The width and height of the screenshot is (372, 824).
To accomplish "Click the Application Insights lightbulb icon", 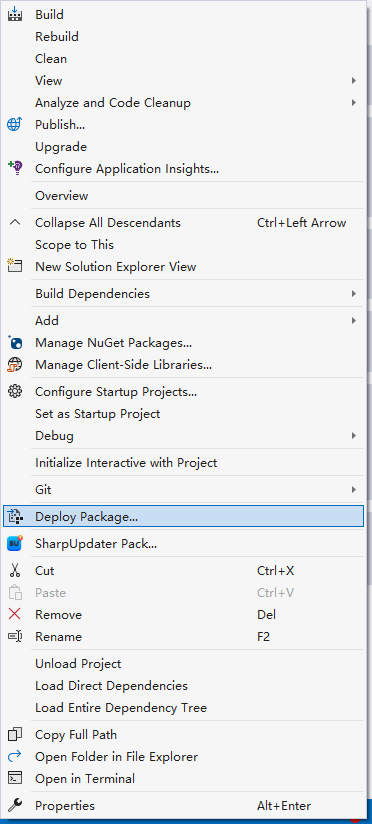I will click(x=15, y=168).
